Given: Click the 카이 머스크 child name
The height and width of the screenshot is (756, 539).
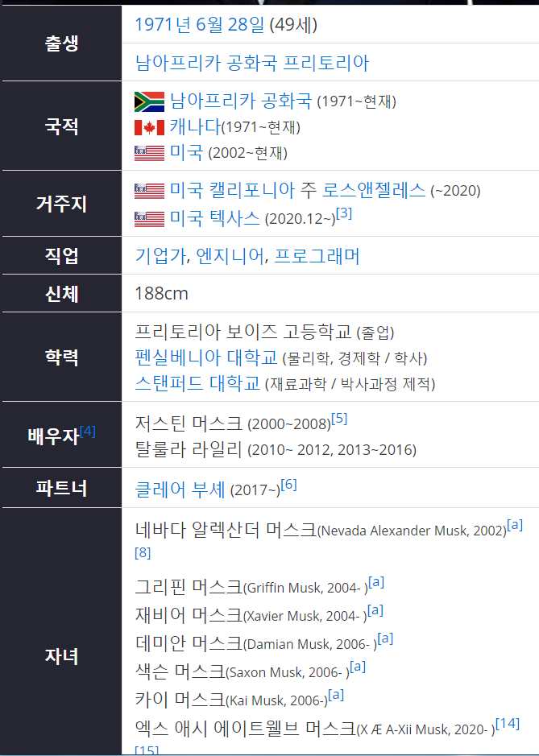Looking at the screenshot, I should 180,699.
